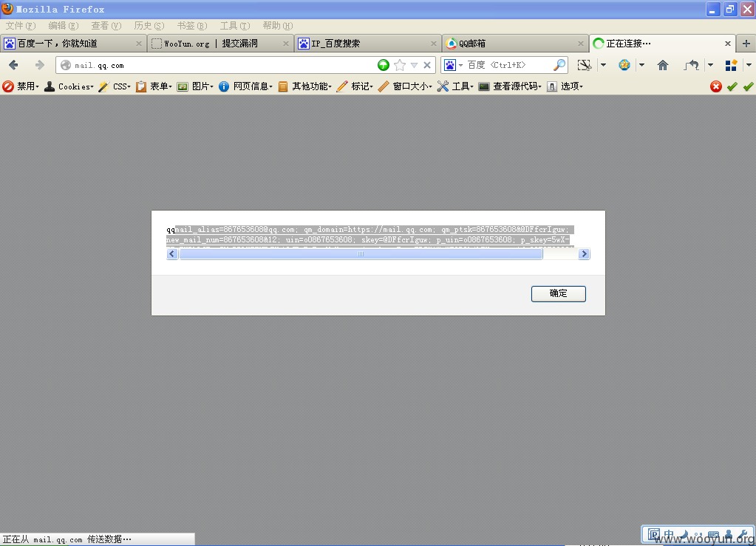Open the 窗口大小 (Resize) menu

click(x=405, y=86)
